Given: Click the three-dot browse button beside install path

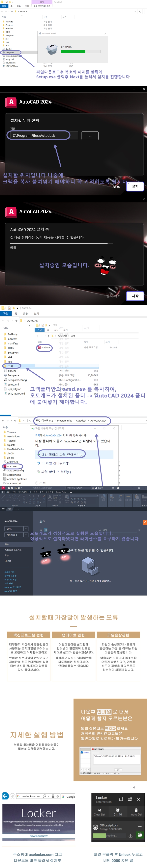Looking at the screenshot, I should coord(90,136).
